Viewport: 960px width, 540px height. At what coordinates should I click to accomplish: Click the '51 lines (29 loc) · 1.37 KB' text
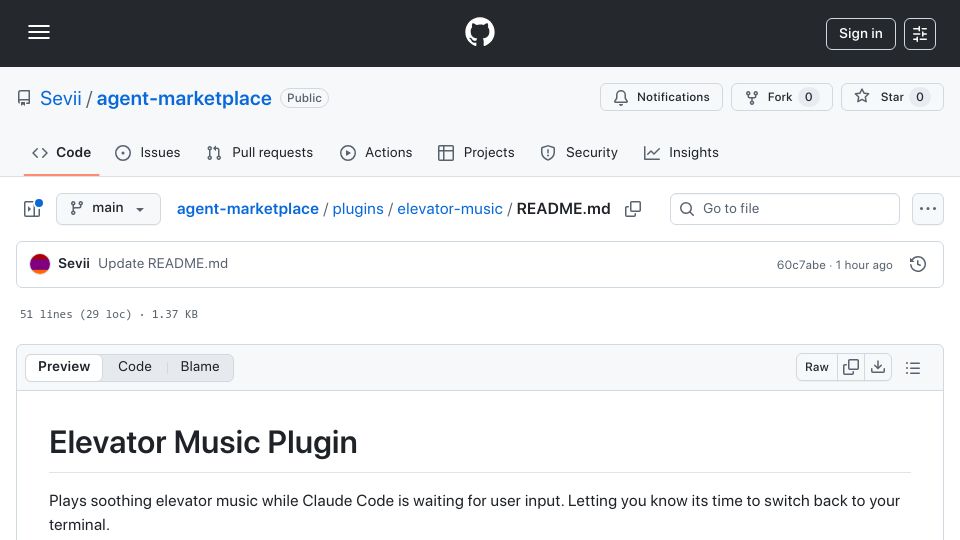coord(109,314)
